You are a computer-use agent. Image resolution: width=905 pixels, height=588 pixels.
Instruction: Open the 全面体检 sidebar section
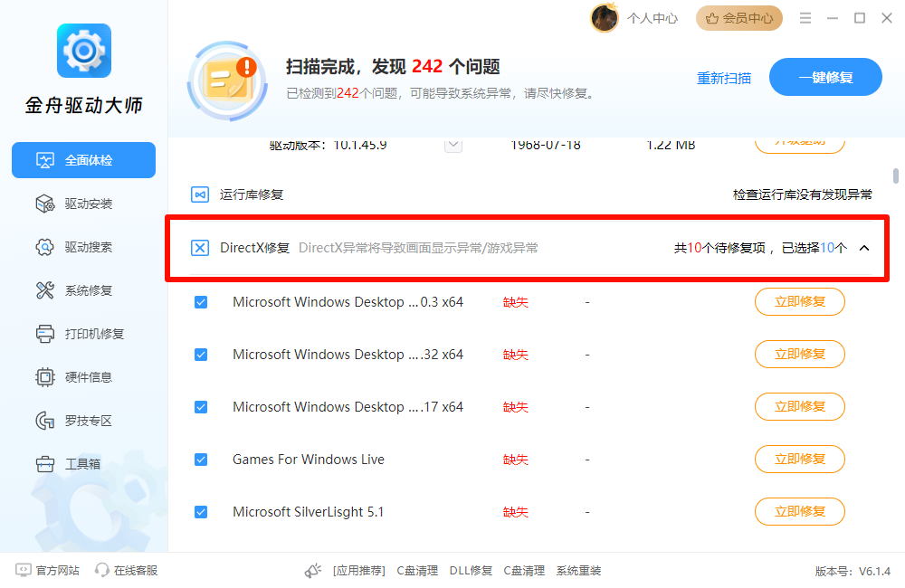83,160
